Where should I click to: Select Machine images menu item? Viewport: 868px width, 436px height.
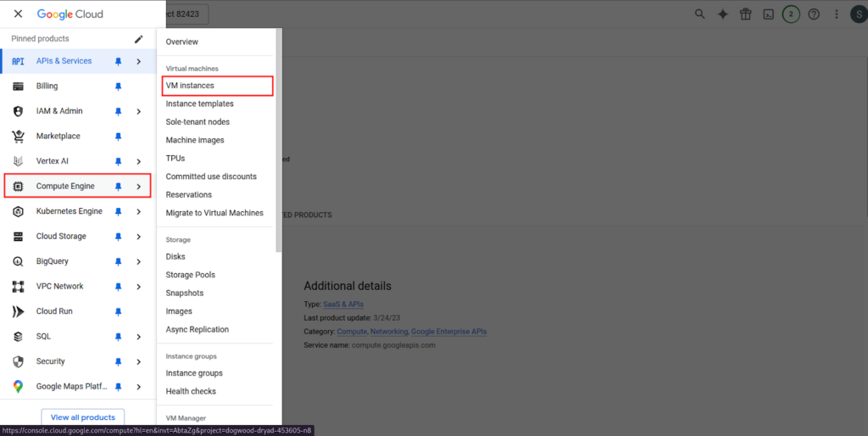click(195, 140)
